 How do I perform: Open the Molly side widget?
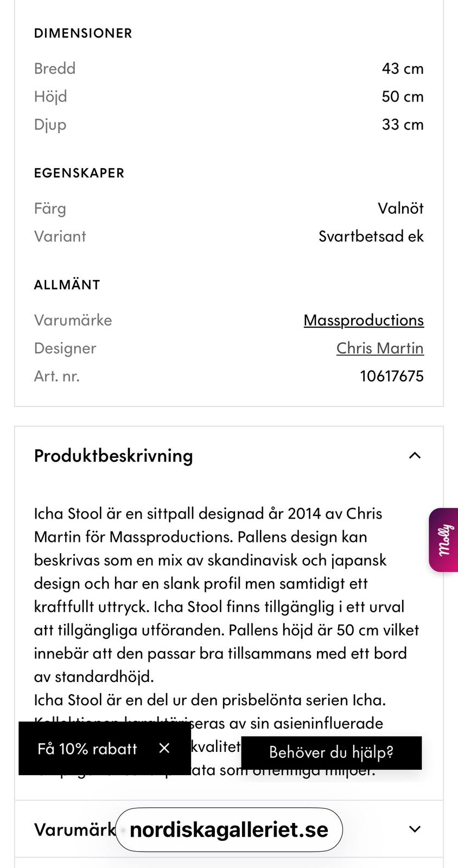[444, 540]
